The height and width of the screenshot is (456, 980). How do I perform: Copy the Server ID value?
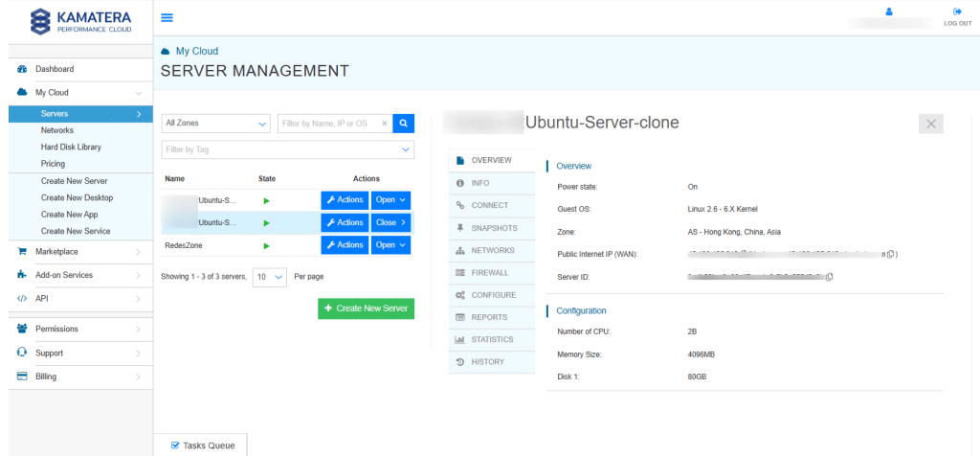829,277
